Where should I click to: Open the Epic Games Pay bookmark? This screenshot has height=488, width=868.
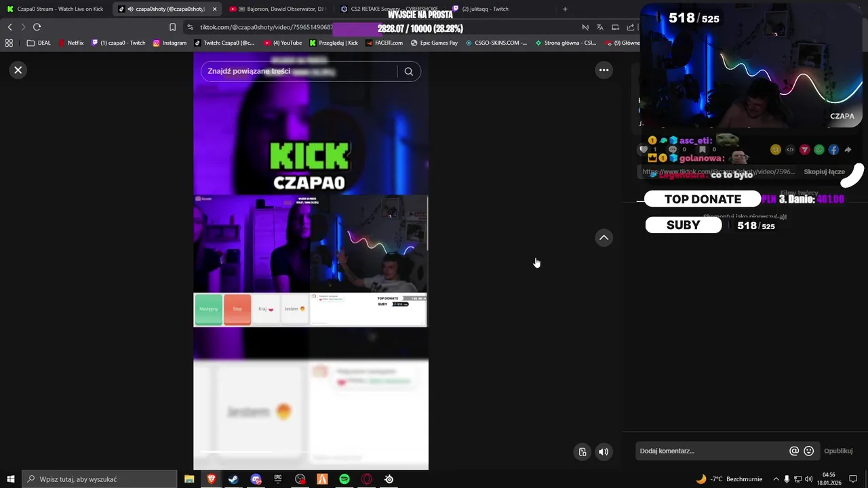coord(434,43)
